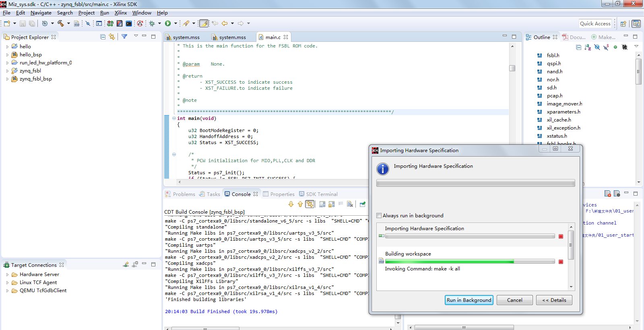Click the Importing Hardware Specification job progress bar
This screenshot has width=644, height=330.
tap(470, 236)
